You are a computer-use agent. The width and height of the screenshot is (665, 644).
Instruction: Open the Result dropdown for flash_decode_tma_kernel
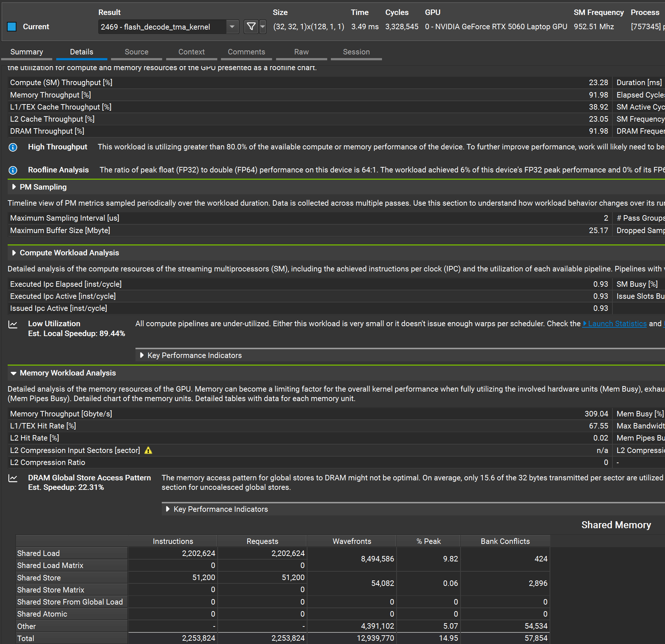168,27
